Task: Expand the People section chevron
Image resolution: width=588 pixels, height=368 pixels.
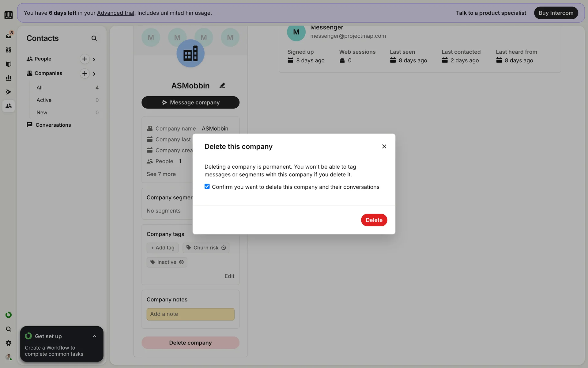Action: (x=94, y=59)
